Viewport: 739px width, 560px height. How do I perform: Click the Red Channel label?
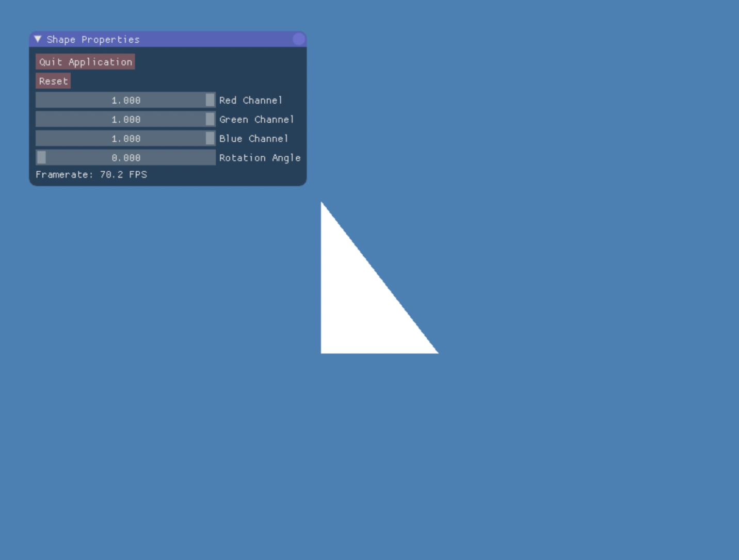tap(251, 100)
